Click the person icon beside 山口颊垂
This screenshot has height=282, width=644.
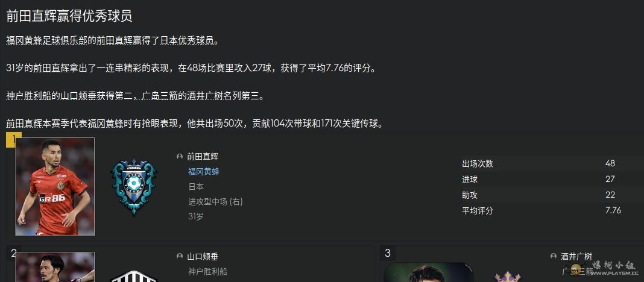pos(180,256)
